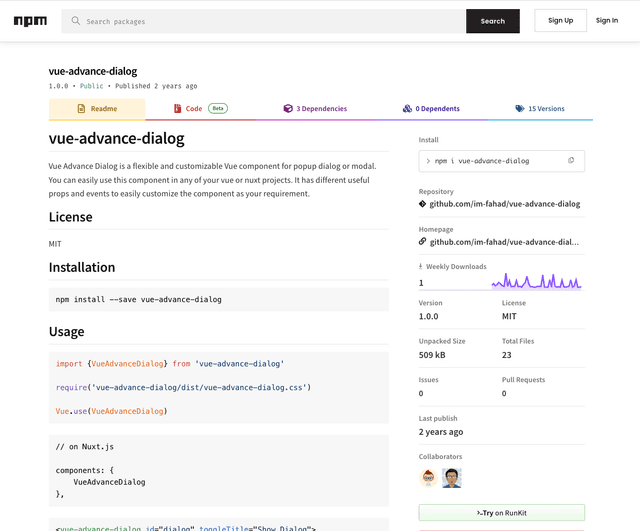Click the npm logo
The height and width of the screenshot is (531, 640).
point(30,21)
